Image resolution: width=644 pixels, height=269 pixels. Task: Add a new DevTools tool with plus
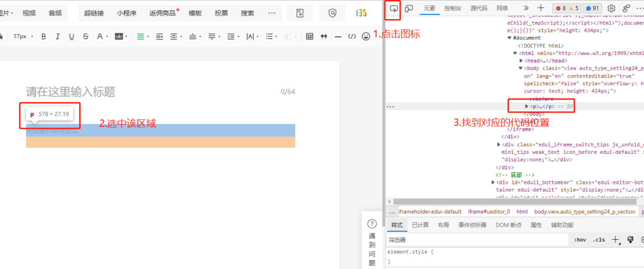tap(541, 8)
